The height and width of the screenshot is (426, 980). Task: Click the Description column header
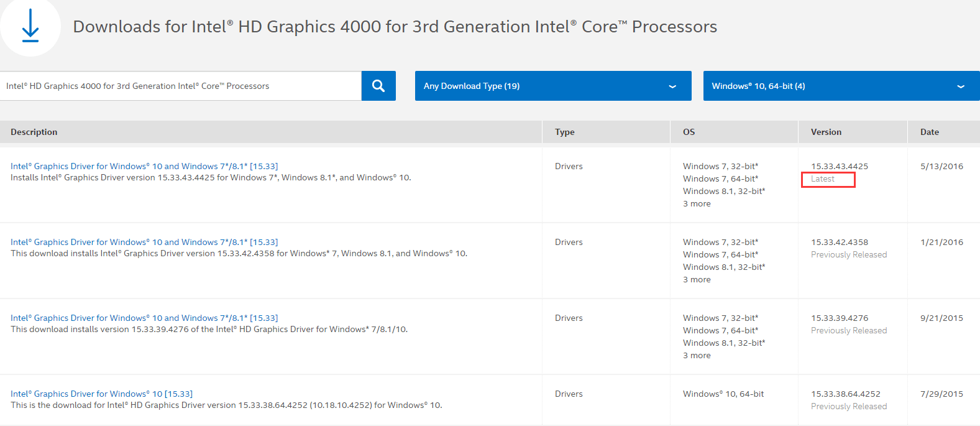pyautogui.click(x=34, y=132)
